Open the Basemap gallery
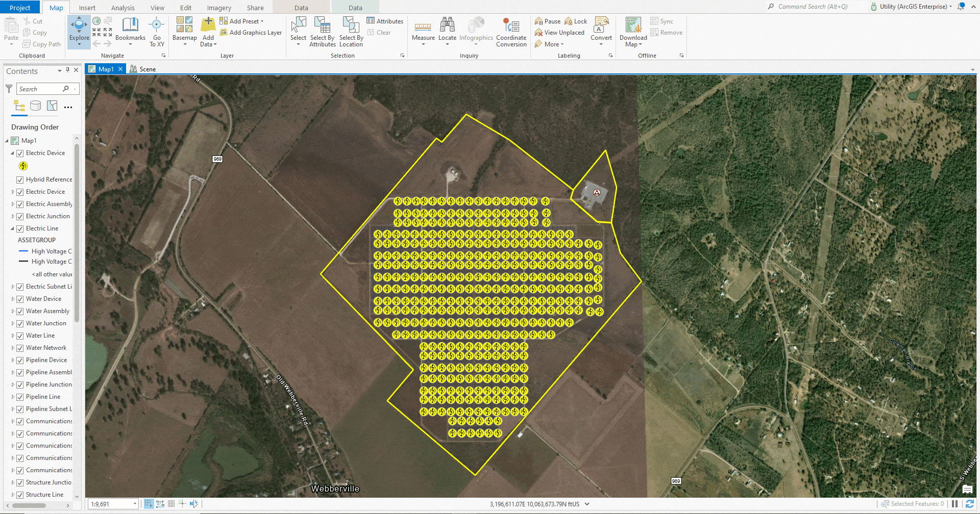Screen dimensions: 980x514 (x=184, y=31)
